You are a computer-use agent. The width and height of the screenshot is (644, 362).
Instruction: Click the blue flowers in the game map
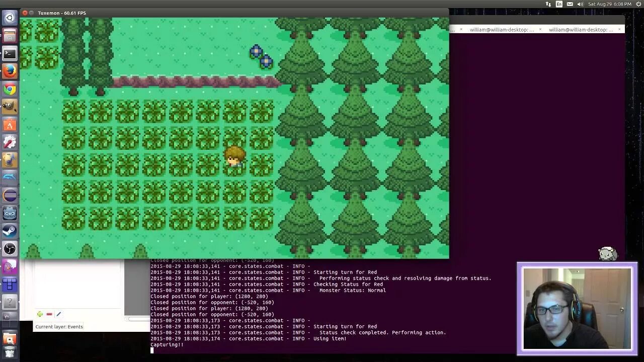tap(261, 57)
